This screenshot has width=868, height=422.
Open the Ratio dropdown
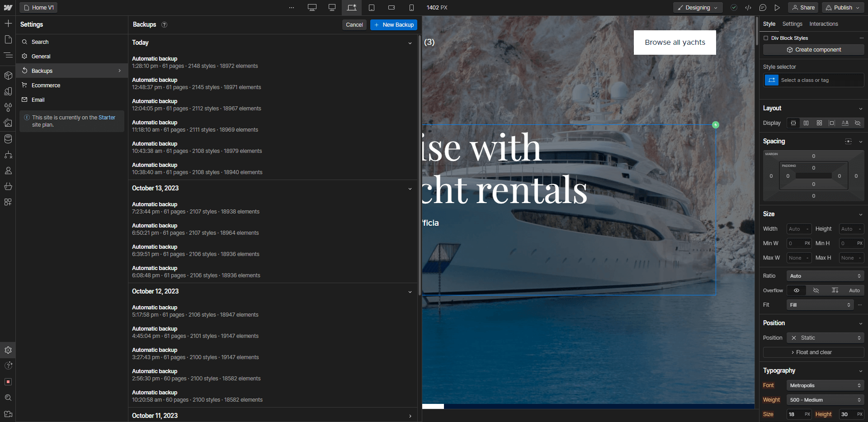[825, 275]
